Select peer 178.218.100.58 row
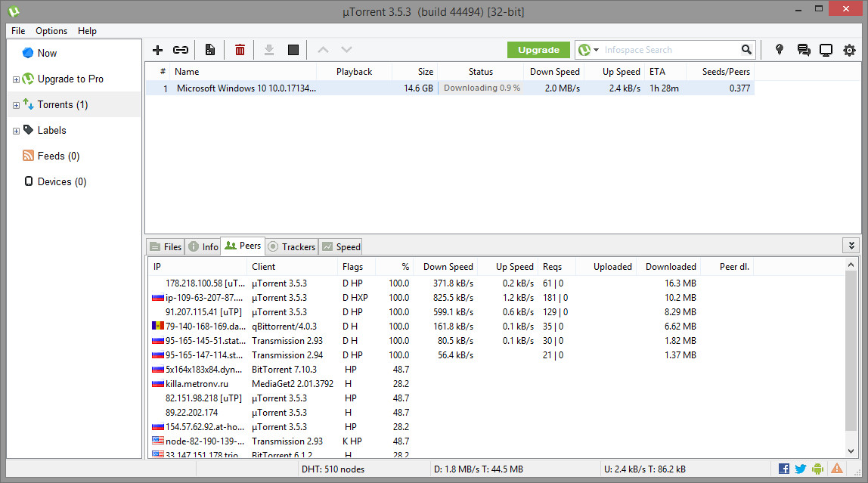The height and width of the screenshot is (483, 868). (453, 283)
